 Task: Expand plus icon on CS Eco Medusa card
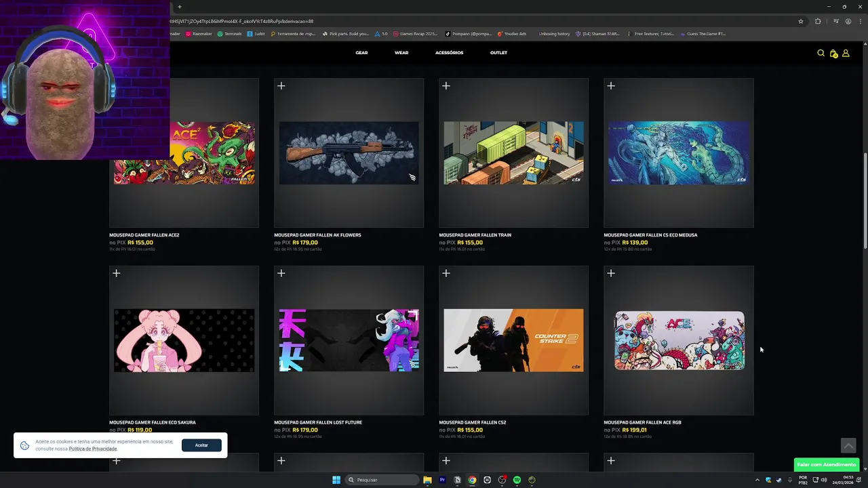[611, 85]
